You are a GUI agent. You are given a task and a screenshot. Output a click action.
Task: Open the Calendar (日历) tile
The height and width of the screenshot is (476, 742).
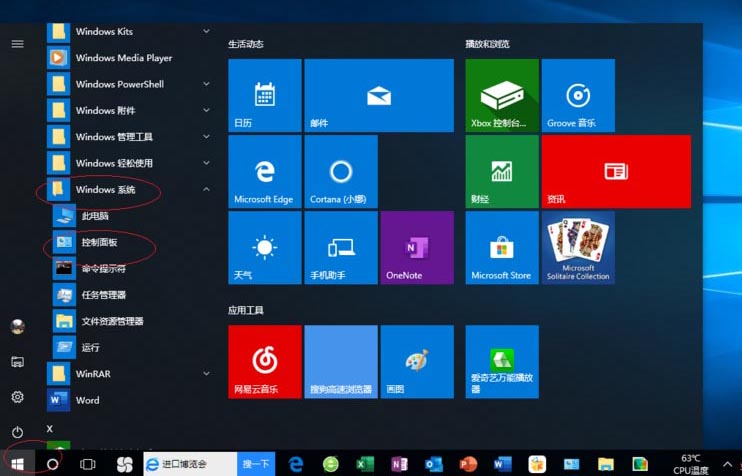tap(265, 95)
